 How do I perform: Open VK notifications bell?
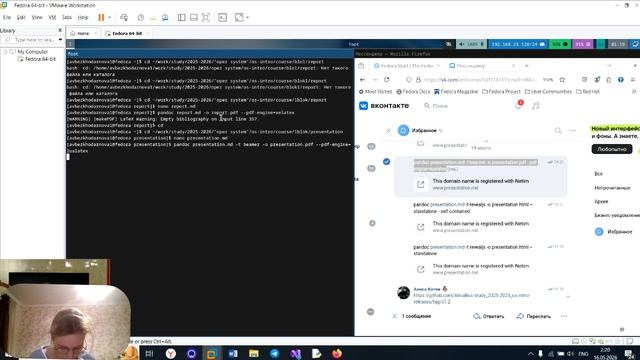pos(518,106)
